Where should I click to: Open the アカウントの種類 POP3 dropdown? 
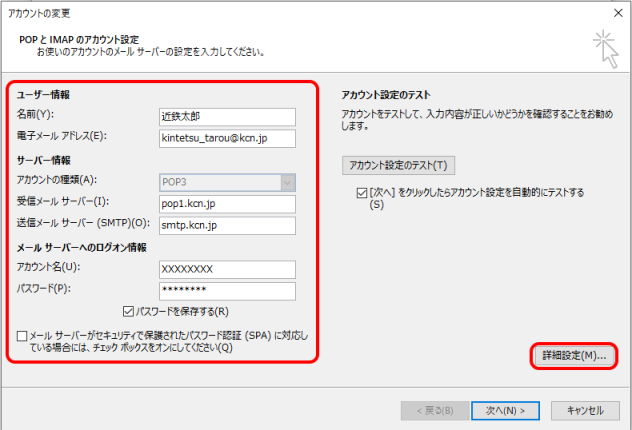click(227, 182)
